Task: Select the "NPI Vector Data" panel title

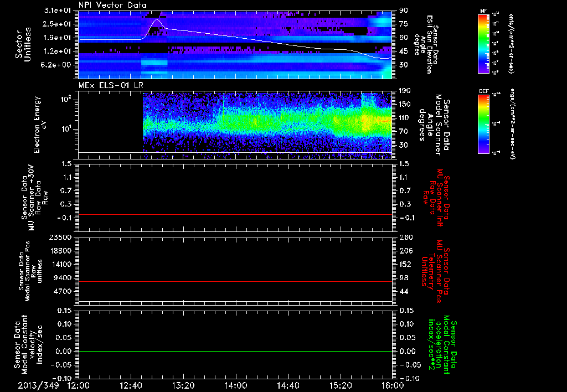Action: [112, 5]
